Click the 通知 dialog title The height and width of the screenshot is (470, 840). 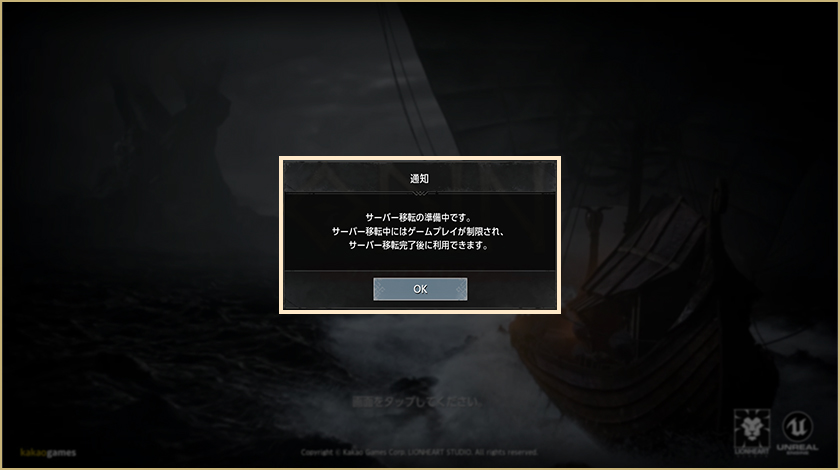pos(419,178)
